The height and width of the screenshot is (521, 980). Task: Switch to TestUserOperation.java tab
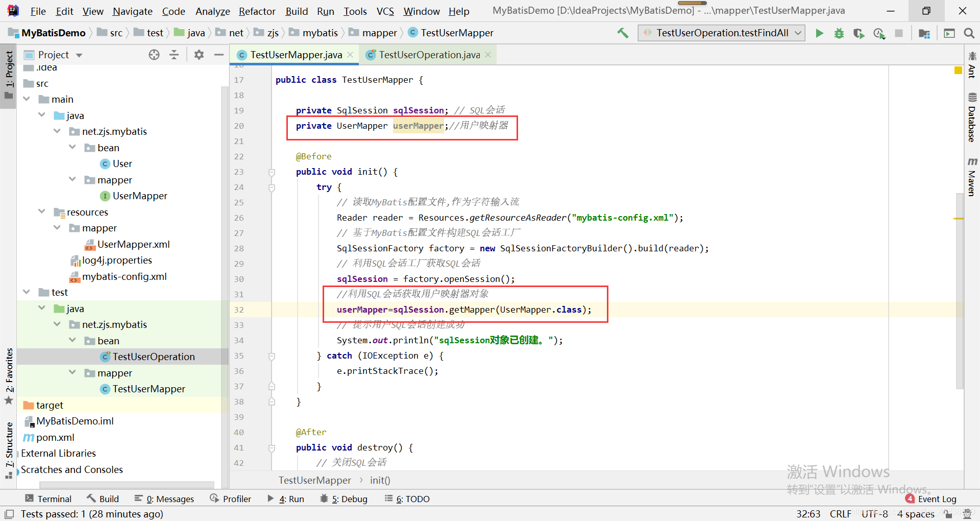(x=429, y=55)
